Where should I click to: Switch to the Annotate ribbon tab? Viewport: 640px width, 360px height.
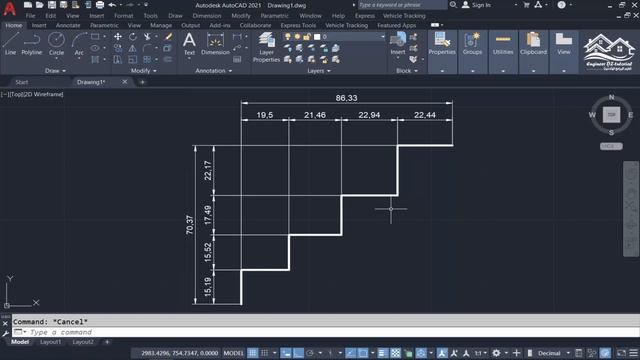[68, 25]
